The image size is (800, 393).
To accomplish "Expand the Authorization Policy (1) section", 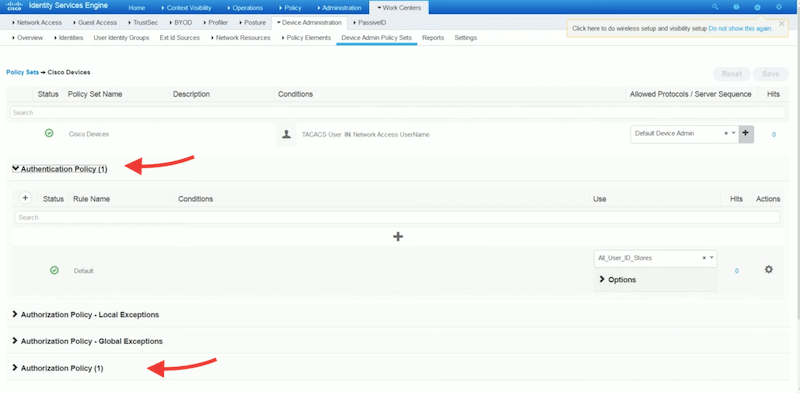I will [x=58, y=368].
